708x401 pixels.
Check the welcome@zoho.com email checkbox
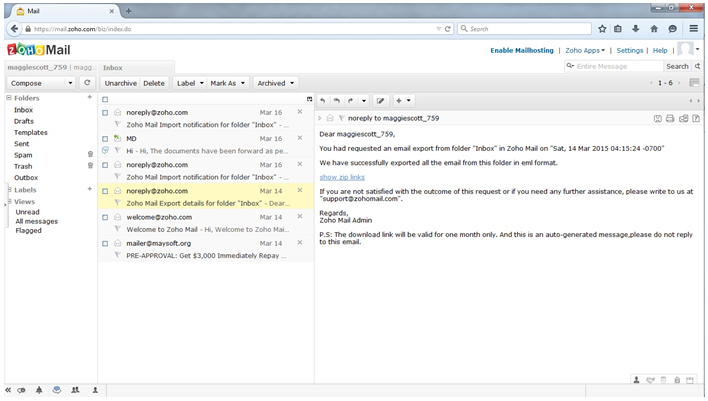tap(105, 217)
